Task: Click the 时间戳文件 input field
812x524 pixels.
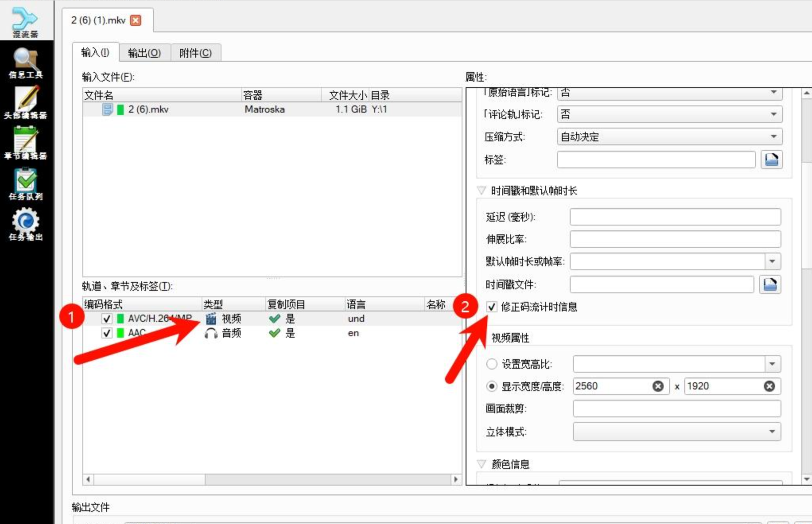Action: (662, 285)
